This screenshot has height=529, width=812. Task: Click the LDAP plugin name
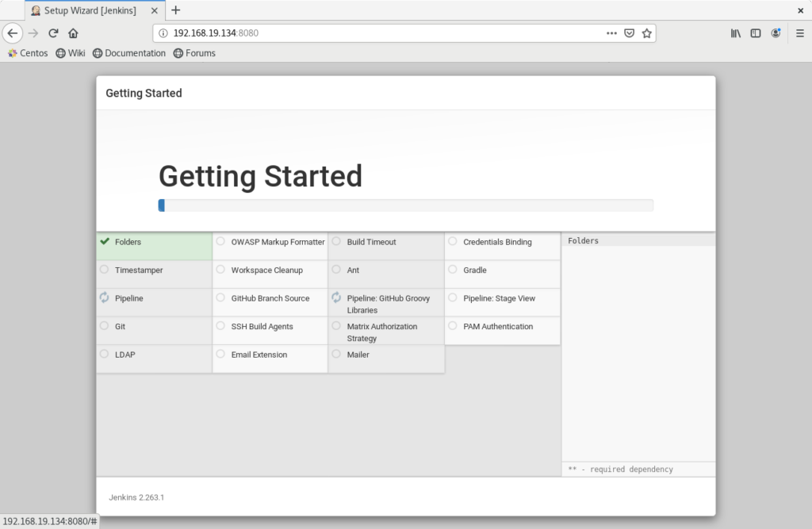click(124, 355)
